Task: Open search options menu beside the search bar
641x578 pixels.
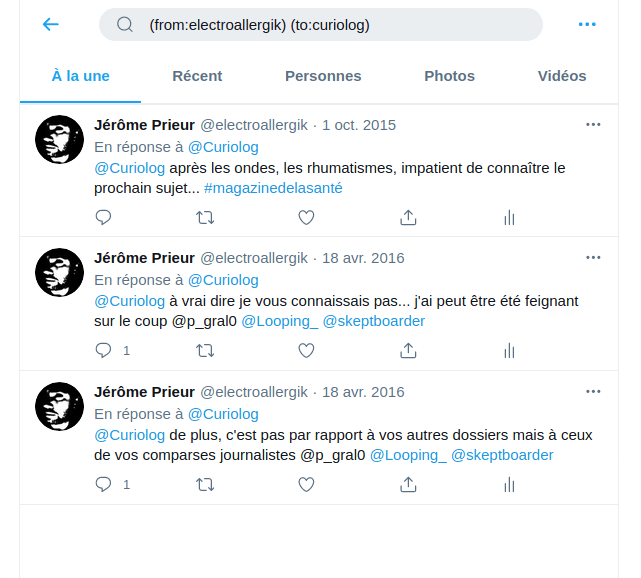Action: point(587,25)
